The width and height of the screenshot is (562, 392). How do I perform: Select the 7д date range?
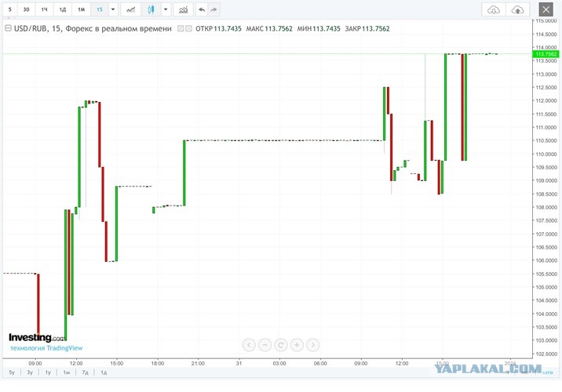[85, 372]
